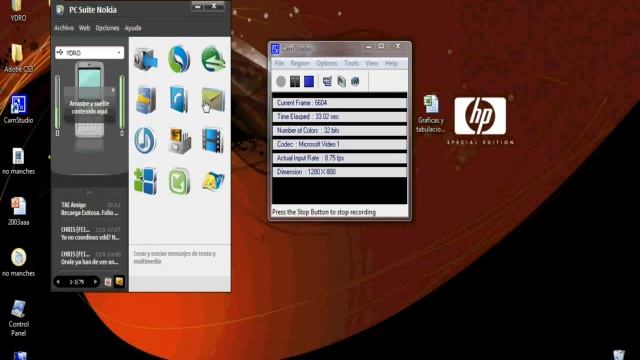Launch the blue-green Synchronize globe icon
640x360 pixels.
pyautogui.click(x=179, y=59)
